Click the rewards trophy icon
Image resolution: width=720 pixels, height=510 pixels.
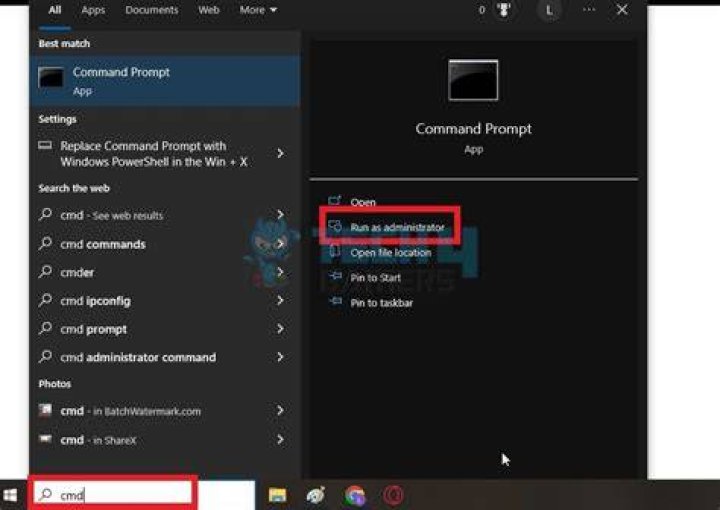[504, 10]
